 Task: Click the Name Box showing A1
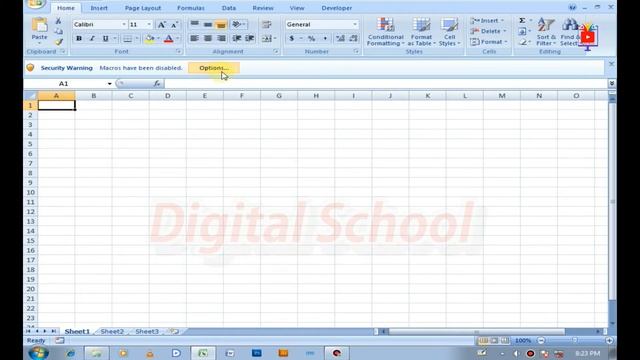64,84
